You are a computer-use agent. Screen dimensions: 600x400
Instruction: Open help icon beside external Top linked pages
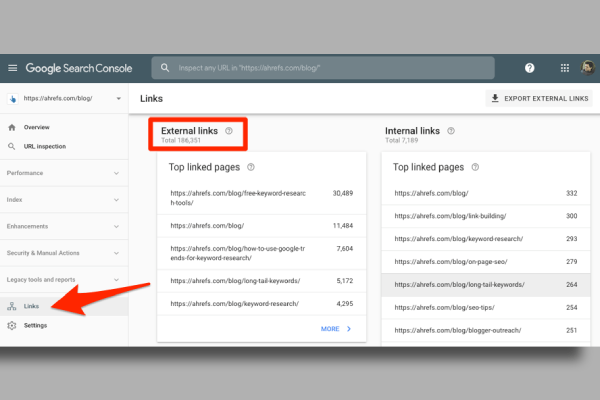point(251,167)
